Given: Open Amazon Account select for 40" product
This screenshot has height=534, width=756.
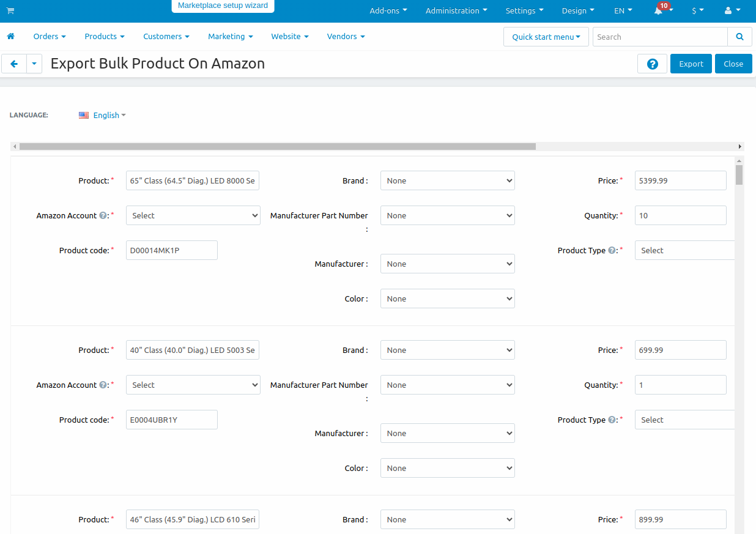Looking at the screenshot, I should tap(193, 385).
